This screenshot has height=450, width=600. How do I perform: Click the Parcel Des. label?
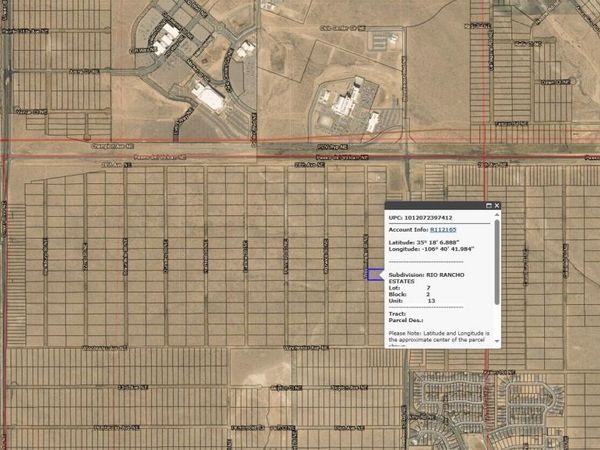click(406, 320)
